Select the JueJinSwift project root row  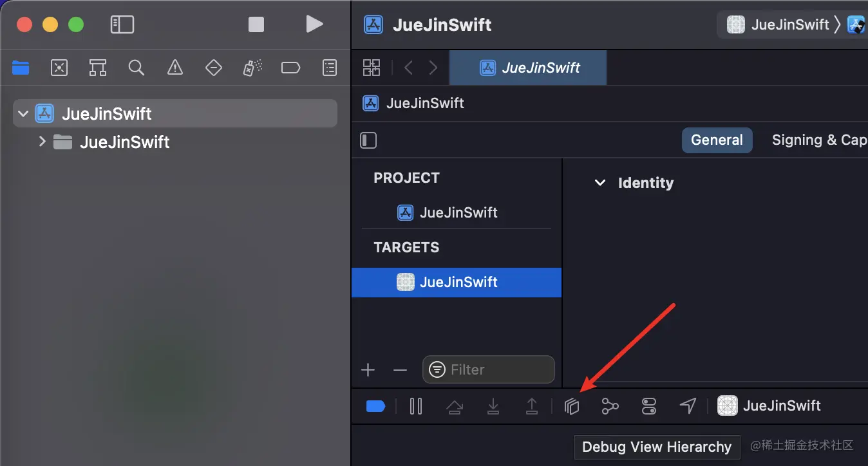click(175, 113)
